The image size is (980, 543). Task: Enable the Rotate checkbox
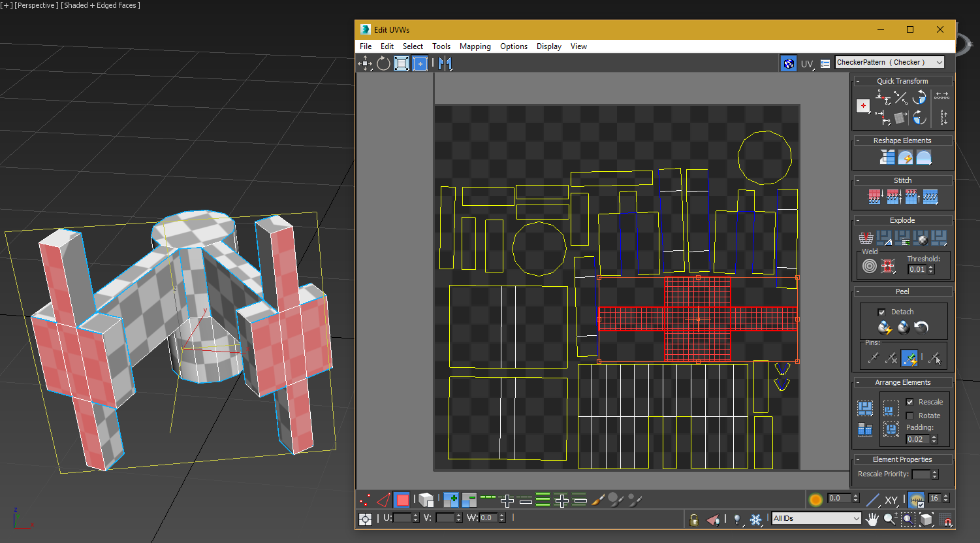pyautogui.click(x=909, y=416)
